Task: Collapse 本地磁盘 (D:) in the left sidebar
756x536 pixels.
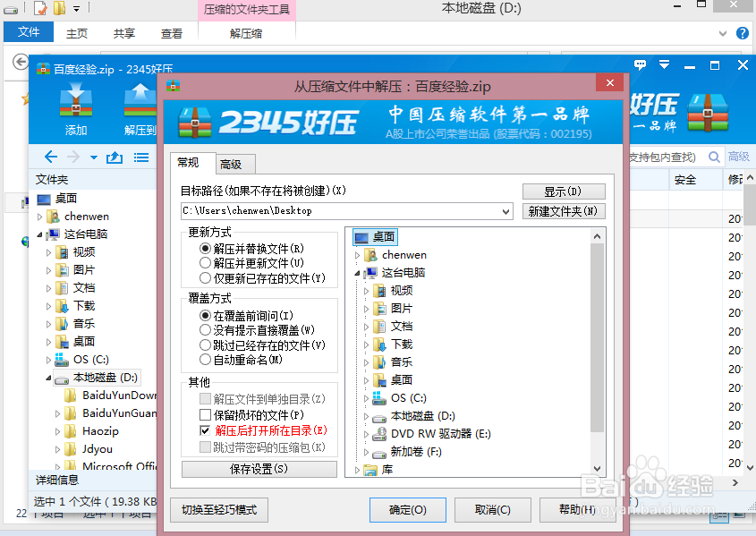Action: pos(48,378)
